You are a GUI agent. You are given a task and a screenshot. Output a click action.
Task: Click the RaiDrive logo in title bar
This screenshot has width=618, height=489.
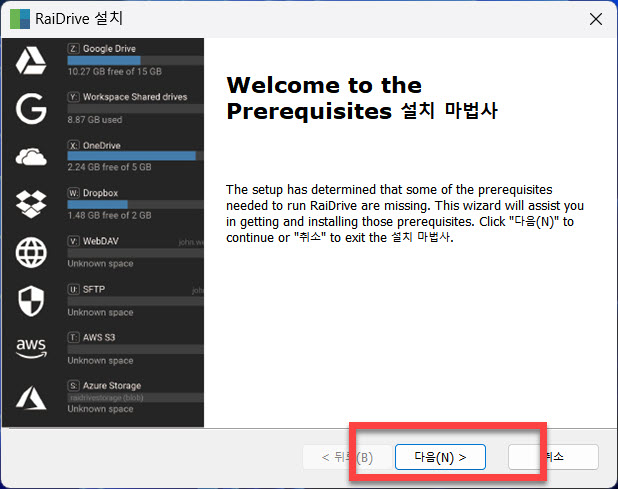click(x=20, y=19)
